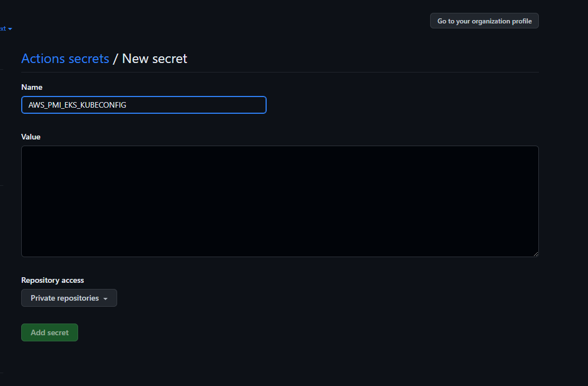This screenshot has height=386, width=588.
Task: Click the Private repositories label text
Action: pyautogui.click(x=65, y=298)
